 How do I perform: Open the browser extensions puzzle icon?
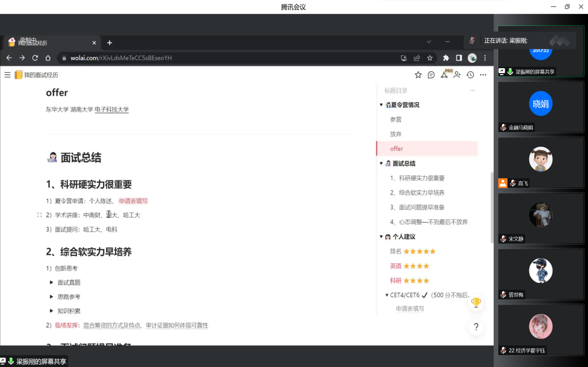(446, 58)
